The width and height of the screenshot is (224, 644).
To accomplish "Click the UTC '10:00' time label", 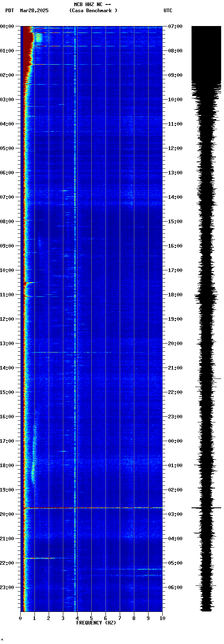I will [x=175, y=100].
